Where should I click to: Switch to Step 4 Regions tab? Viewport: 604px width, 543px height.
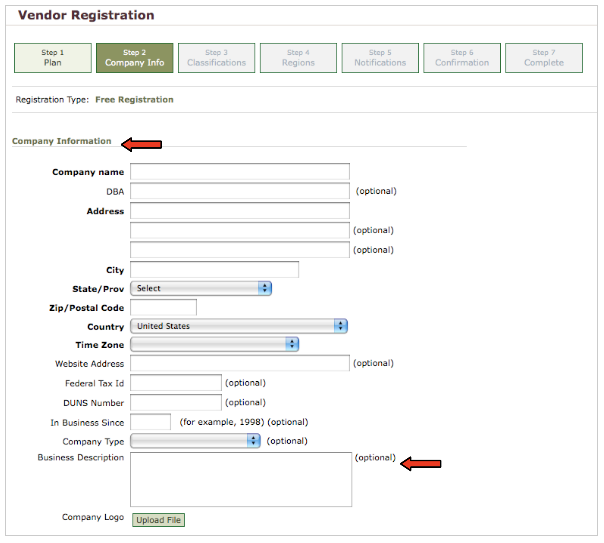point(298,58)
